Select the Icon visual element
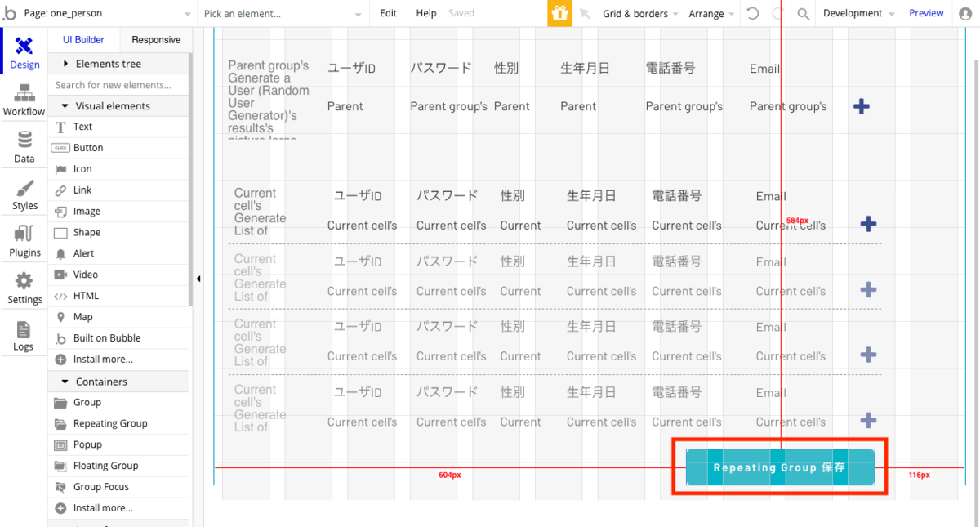This screenshot has width=980, height=527. point(118,169)
